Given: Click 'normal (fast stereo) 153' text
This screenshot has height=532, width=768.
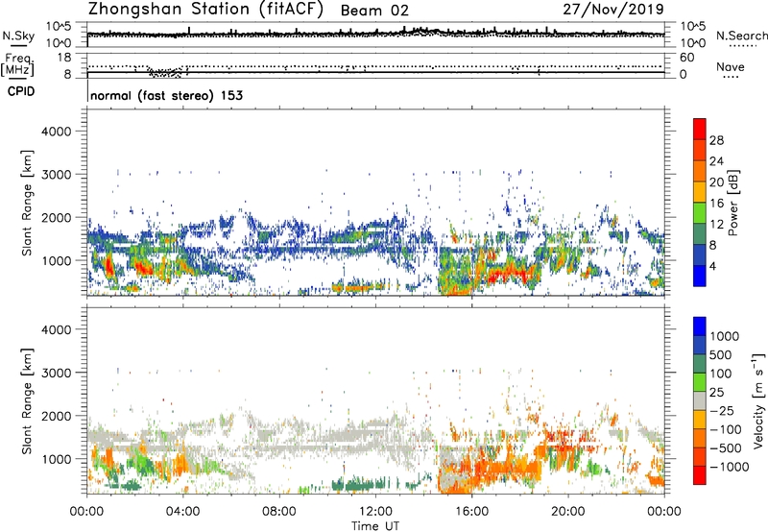Looking at the screenshot, I should 166,95.
